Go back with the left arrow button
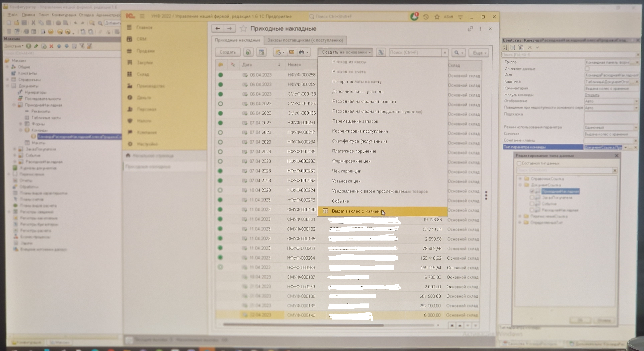 (x=218, y=28)
